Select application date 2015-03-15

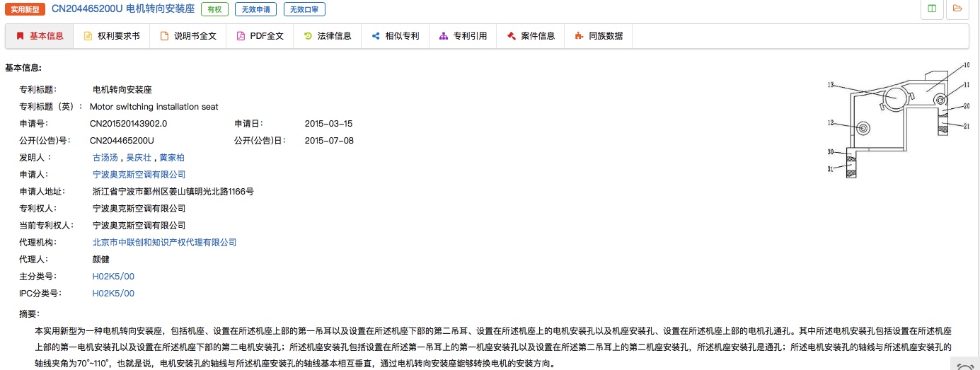tap(328, 124)
